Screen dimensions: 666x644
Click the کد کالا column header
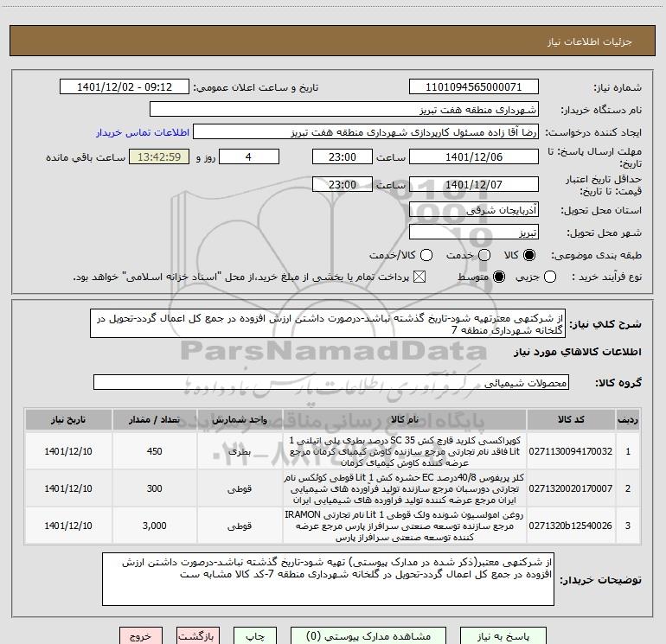tap(571, 420)
